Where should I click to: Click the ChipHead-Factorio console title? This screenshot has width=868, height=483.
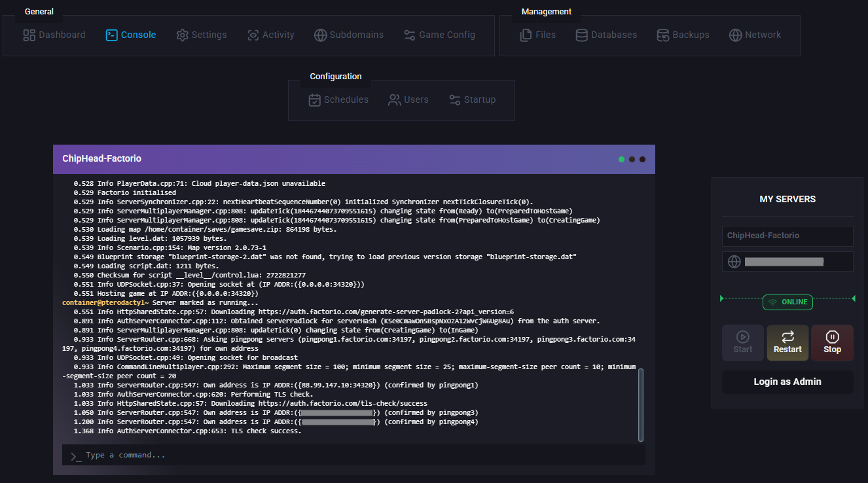pyautogui.click(x=101, y=159)
